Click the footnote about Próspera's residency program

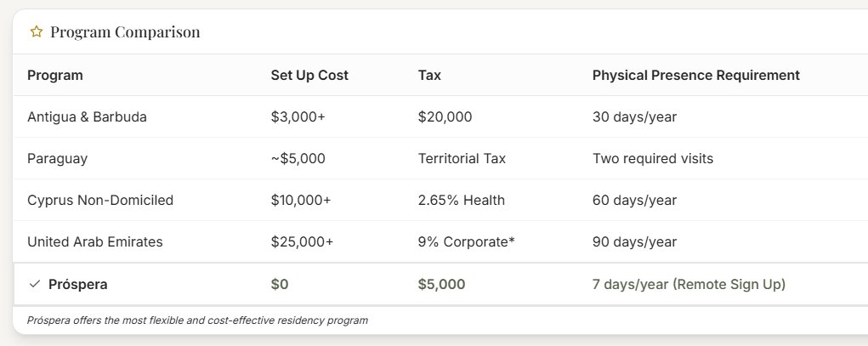click(197, 320)
